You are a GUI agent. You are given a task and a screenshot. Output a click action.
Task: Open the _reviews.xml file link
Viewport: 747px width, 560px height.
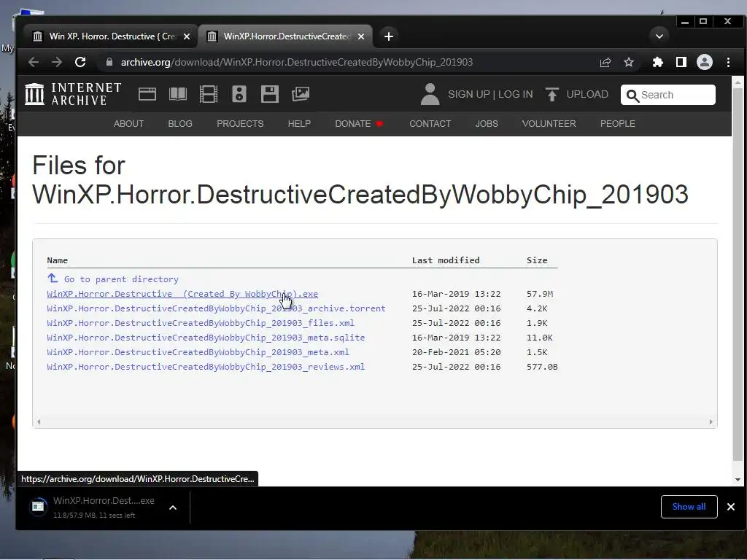coord(206,367)
